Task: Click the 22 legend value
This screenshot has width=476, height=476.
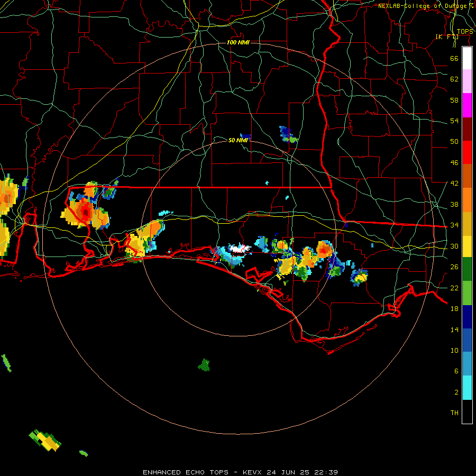Action: pyautogui.click(x=454, y=288)
